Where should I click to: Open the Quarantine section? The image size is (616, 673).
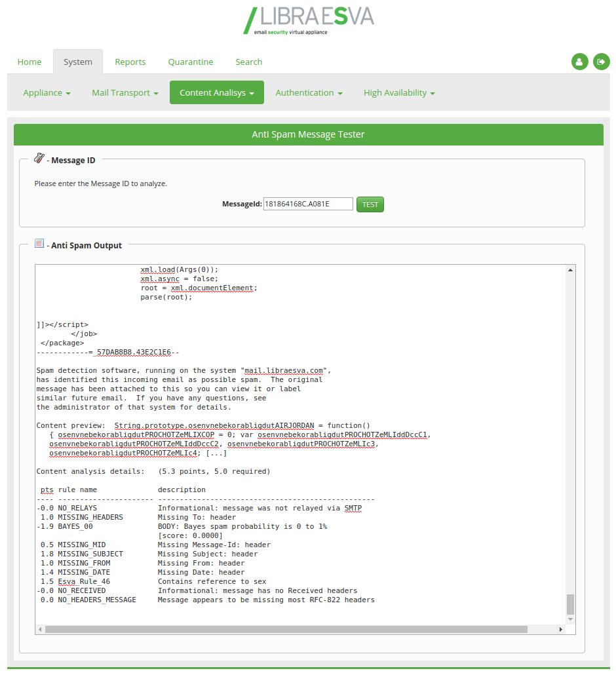(x=190, y=62)
